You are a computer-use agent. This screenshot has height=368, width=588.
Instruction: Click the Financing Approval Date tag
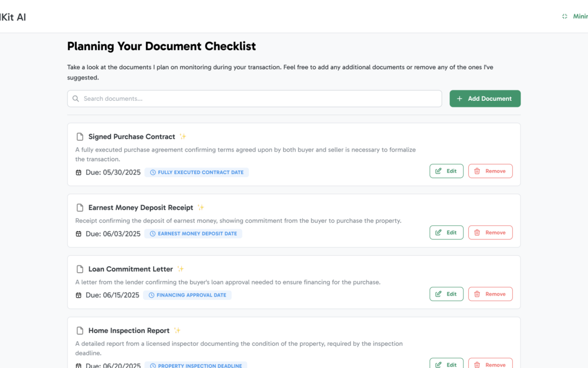click(x=187, y=295)
